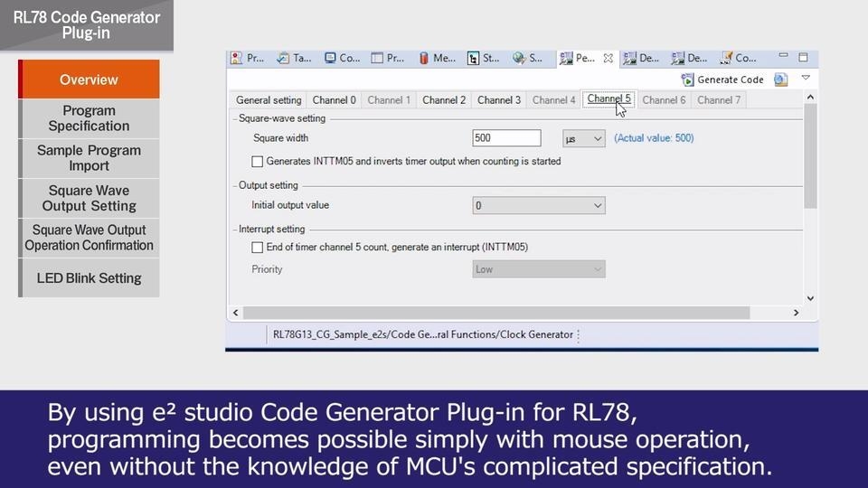Open the Ta... view tab icon
The image size is (868, 488).
click(294, 58)
